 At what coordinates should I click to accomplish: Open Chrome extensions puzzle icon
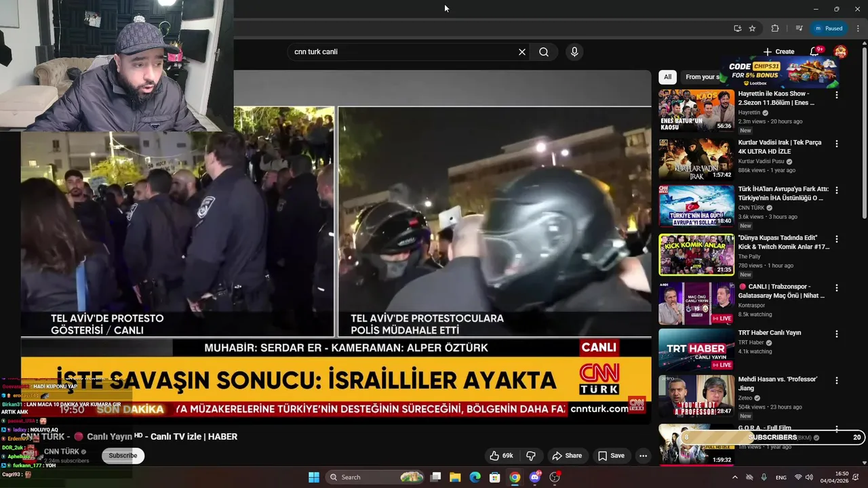coord(775,28)
